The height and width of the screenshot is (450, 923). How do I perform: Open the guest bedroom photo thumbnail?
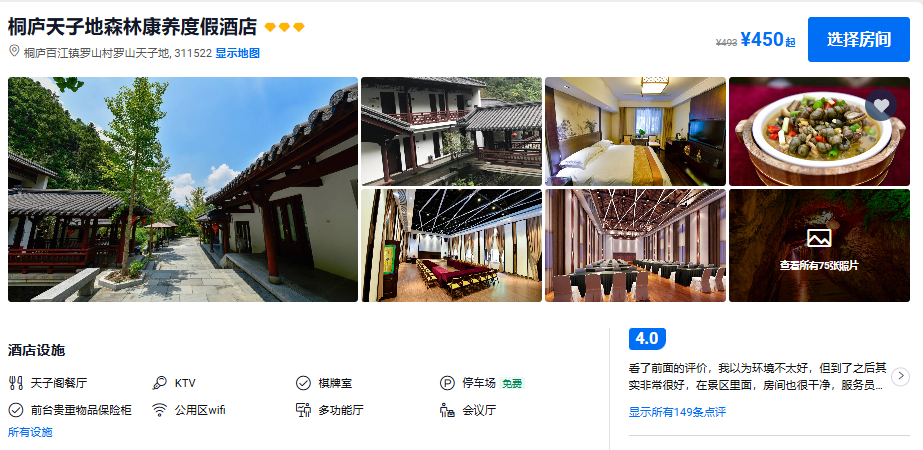tap(635, 131)
